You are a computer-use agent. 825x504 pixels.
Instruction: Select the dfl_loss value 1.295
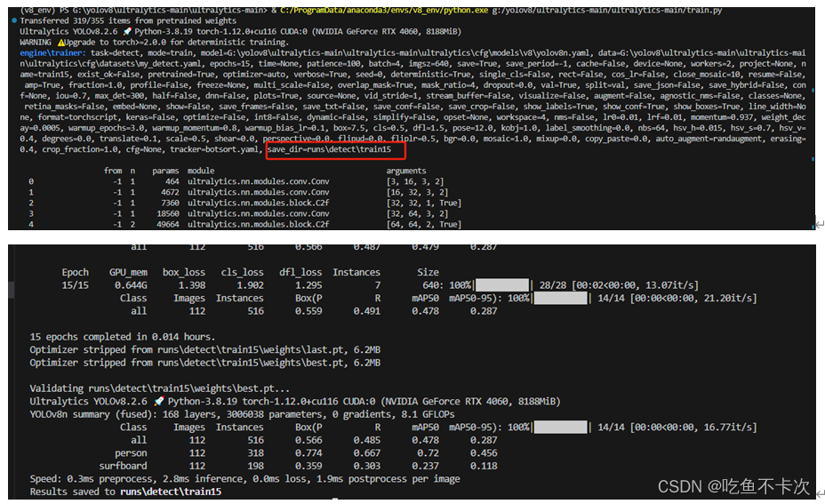coord(308,285)
